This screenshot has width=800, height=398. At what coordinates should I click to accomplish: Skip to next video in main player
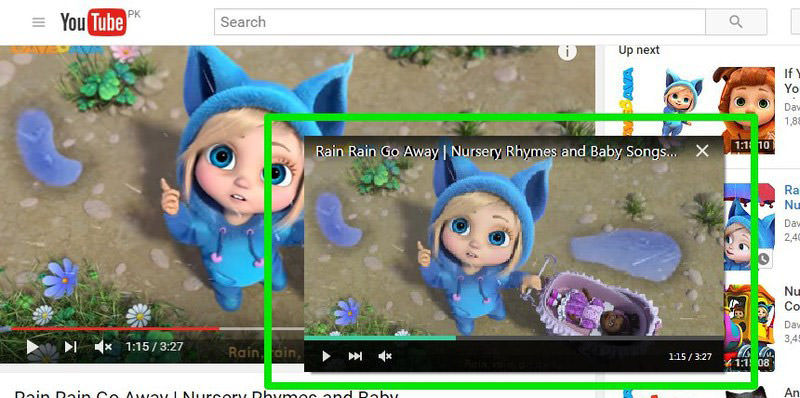(70, 347)
